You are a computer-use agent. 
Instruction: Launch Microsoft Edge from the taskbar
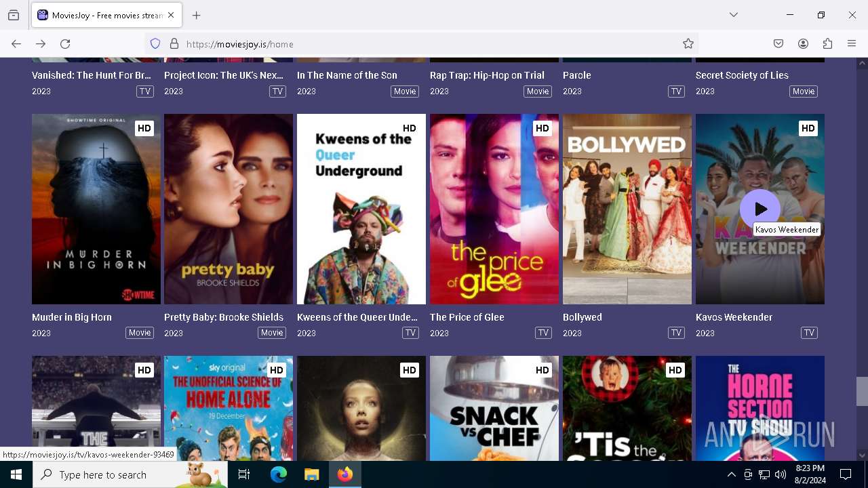(278, 474)
